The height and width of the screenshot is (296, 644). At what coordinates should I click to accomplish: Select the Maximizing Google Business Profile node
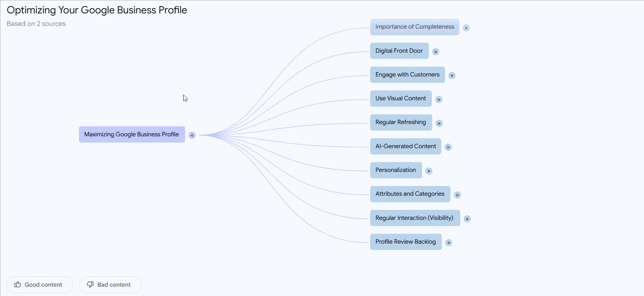132,134
